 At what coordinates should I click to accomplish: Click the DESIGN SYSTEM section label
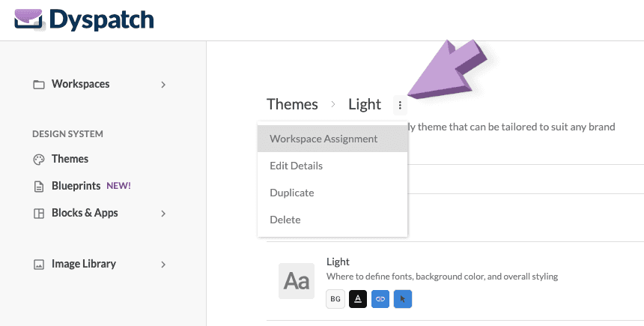[67, 134]
